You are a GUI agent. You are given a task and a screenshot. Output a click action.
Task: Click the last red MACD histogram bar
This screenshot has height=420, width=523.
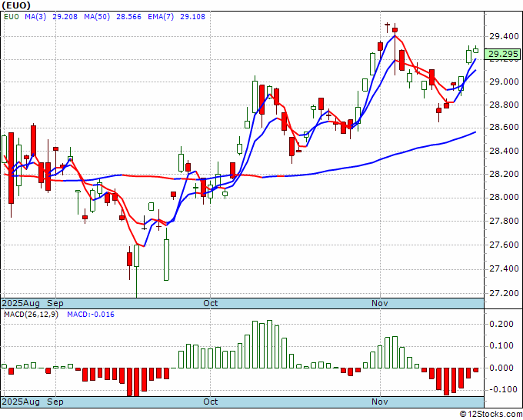[x=476, y=370]
